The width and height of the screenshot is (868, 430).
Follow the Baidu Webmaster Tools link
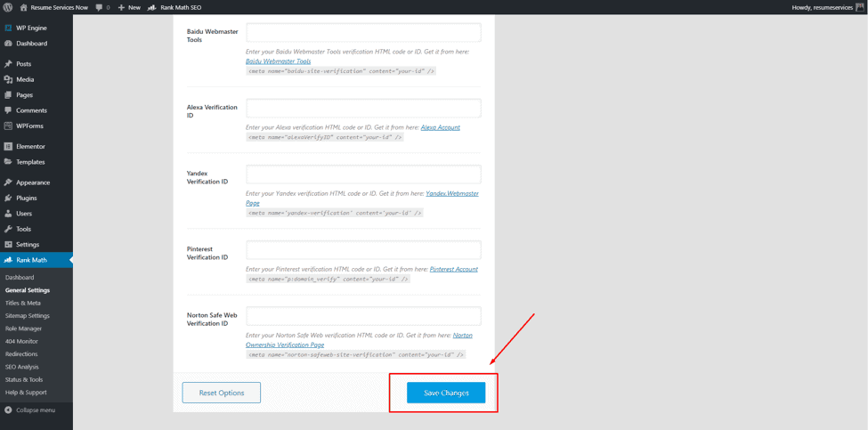pos(279,61)
